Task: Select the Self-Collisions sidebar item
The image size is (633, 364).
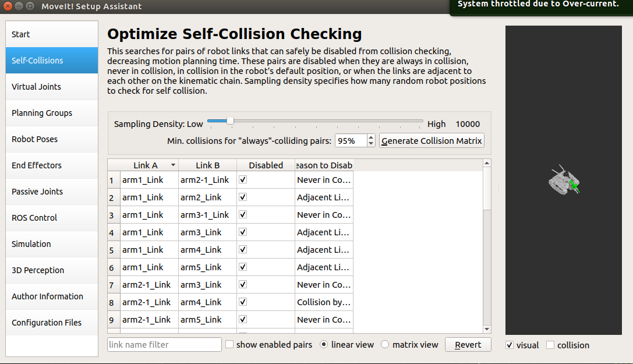Action: click(52, 61)
